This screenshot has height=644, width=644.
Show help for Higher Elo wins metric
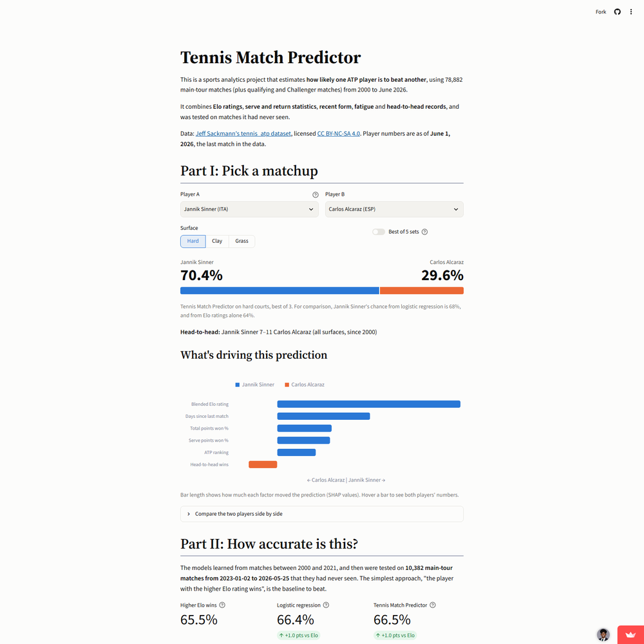pyautogui.click(x=222, y=605)
